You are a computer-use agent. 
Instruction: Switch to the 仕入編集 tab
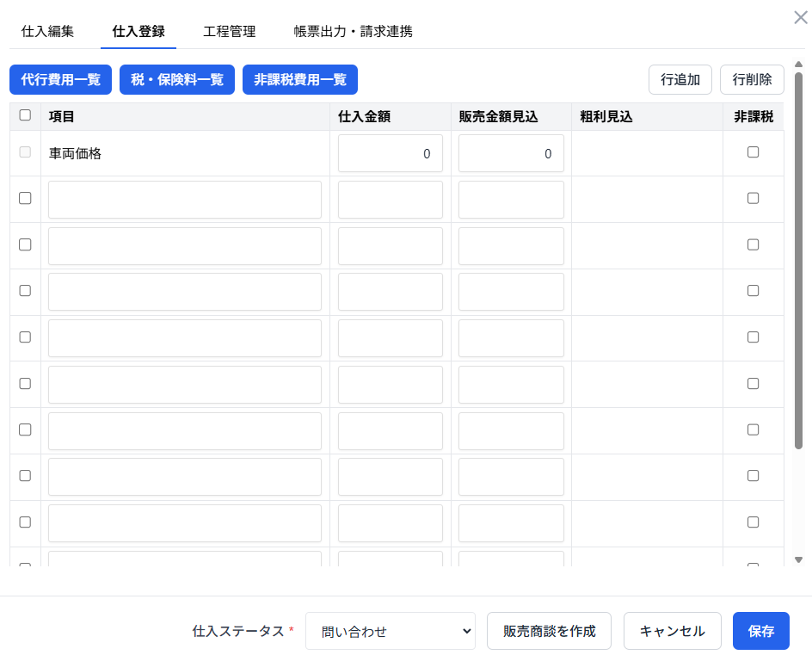47,32
